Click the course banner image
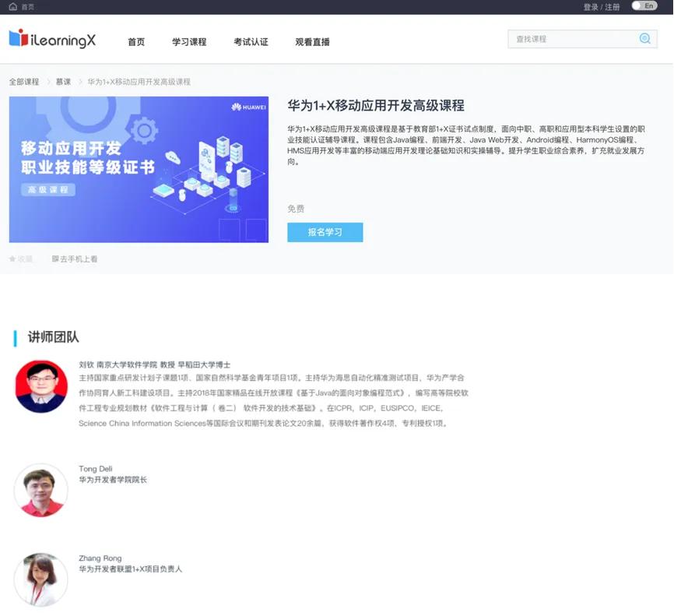The width and height of the screenshot is (674, 616). point(139,170)
